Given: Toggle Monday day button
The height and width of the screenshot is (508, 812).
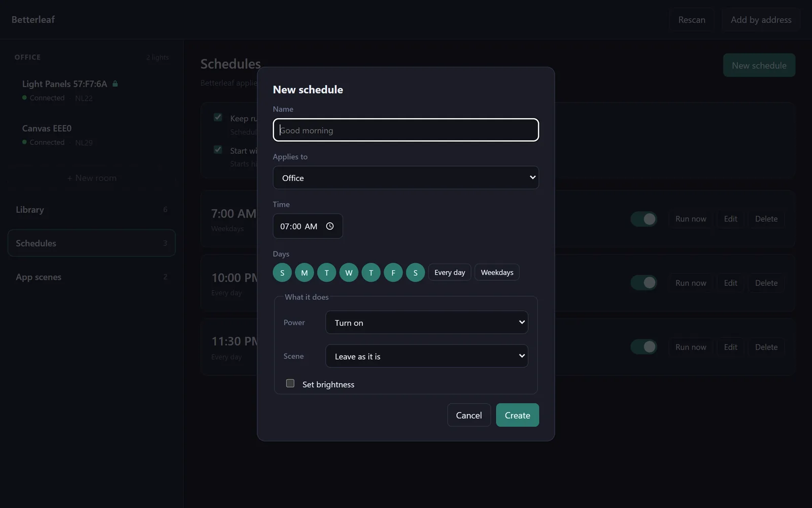Looking at the screenshot, I should coord(304,272).
